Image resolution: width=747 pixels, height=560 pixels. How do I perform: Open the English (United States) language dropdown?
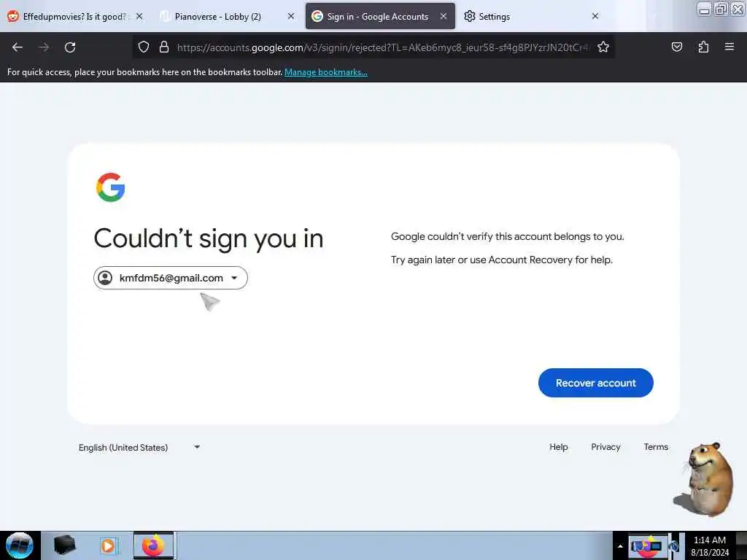pyautogui.click(x=139, y=447)
